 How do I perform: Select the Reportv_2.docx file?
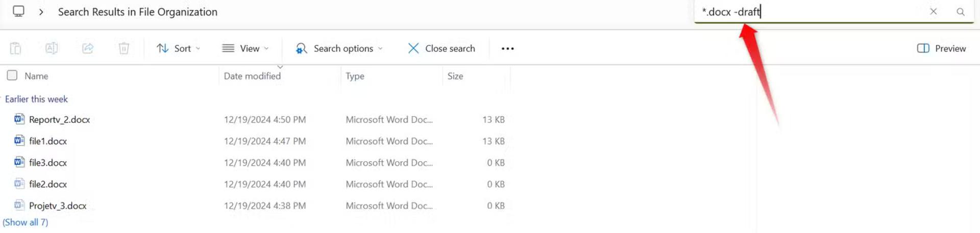(59, 119)
